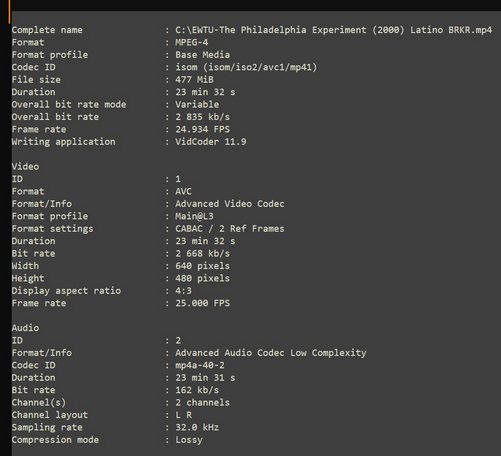This screenshot has height=456, width=501.
Task: Click the Writing application VidCoder 11.9 text
Action: [211, 142]
